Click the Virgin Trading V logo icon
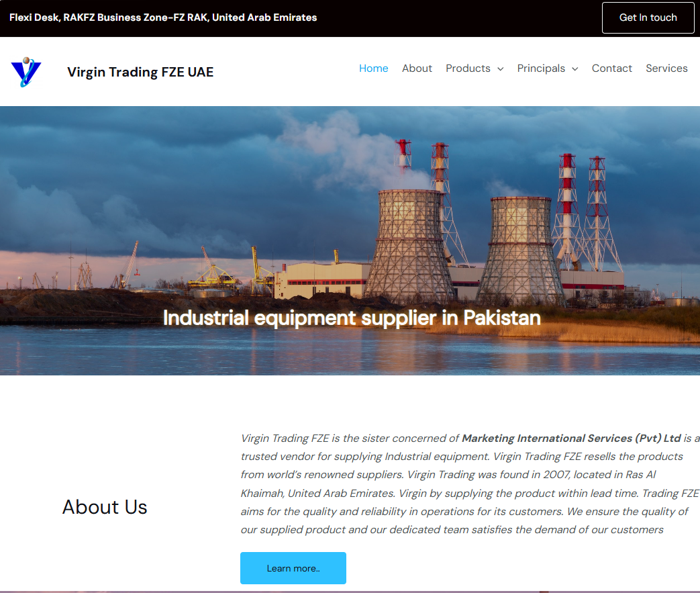 click(26, 72)
